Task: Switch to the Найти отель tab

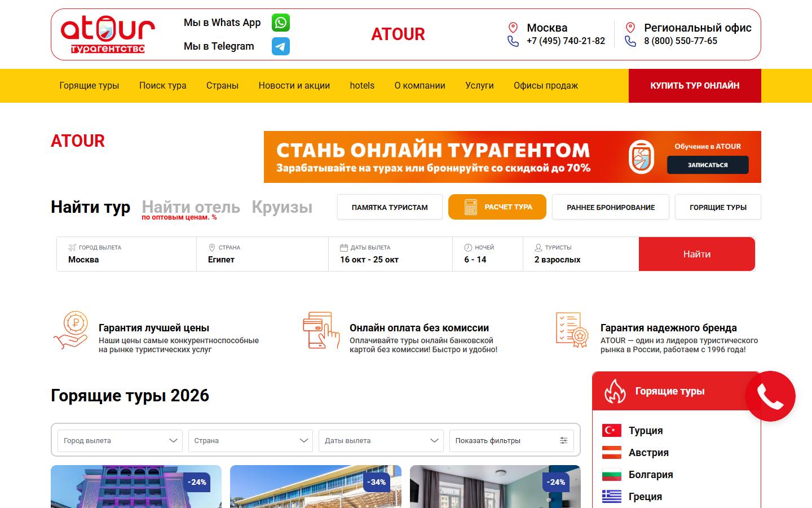Action: pyautogui.click(x=191, y=207)
